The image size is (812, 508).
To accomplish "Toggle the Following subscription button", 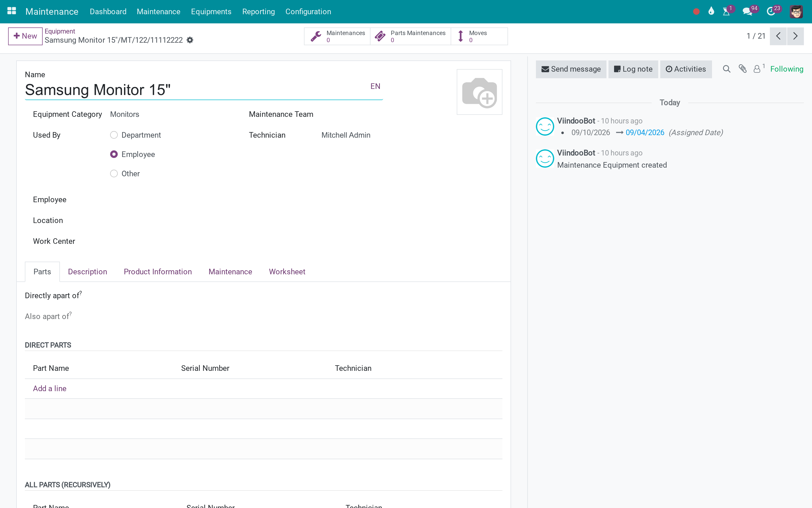I will (787, 69).
